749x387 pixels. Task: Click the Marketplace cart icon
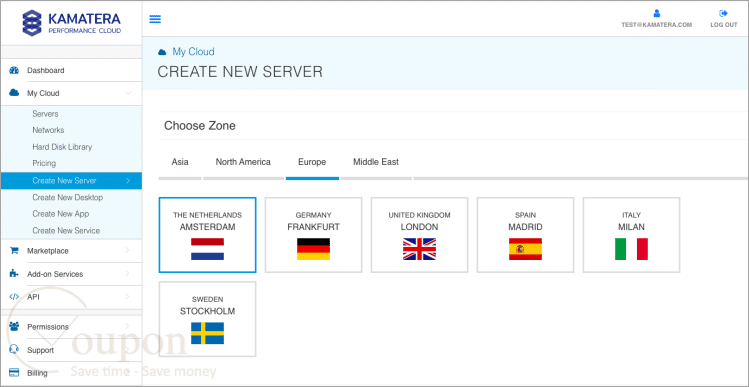pyautogui.click(x=14, y=251)
